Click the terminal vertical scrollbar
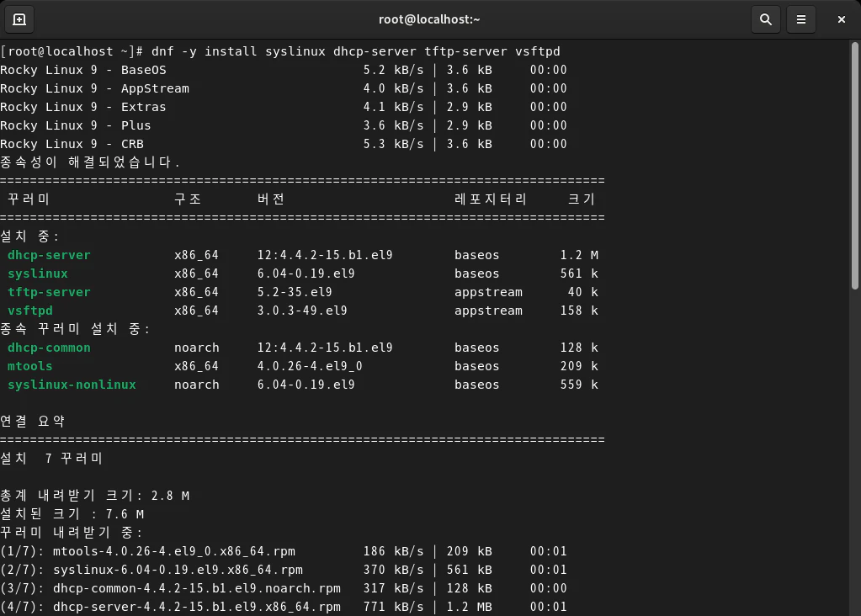This screenshot has width=861, height=616. coord(854,166)
